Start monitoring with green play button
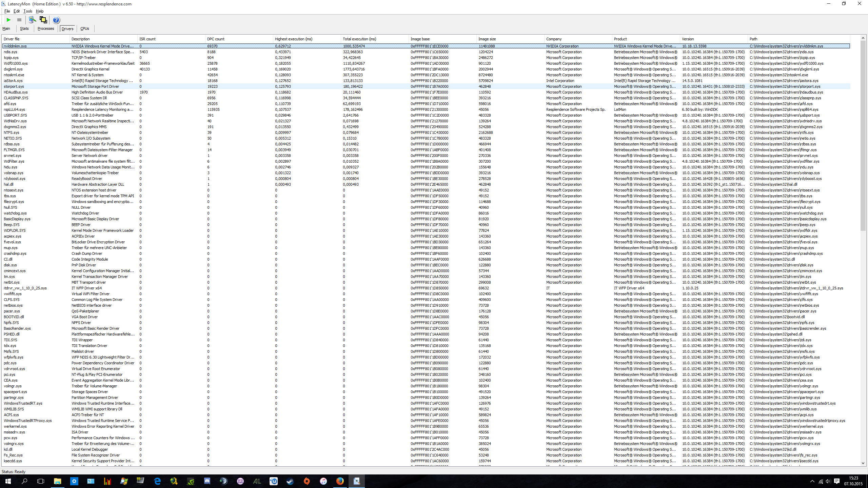 pyautogui.click(x=9, y=20)
